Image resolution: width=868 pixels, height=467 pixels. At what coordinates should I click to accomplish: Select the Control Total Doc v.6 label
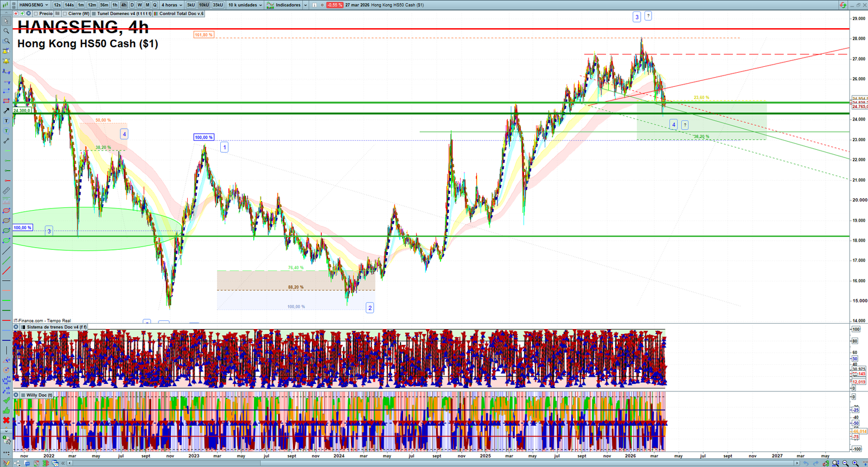pyautogui.click(x=182, y=14)
